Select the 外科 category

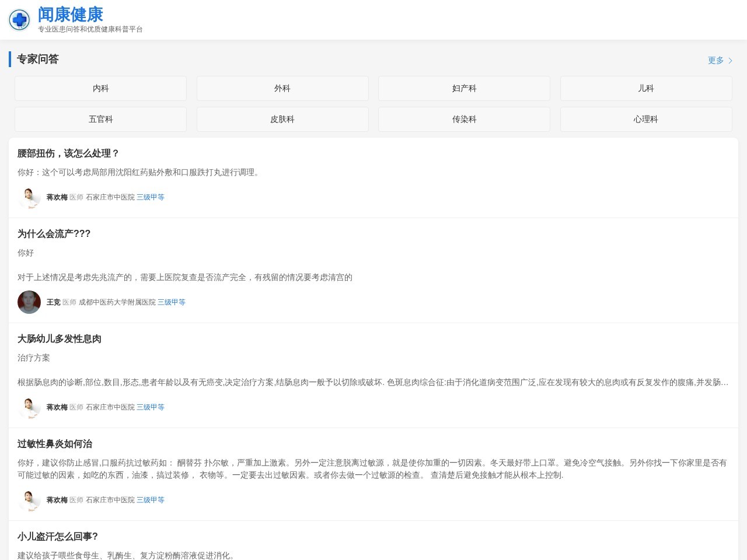282,89
